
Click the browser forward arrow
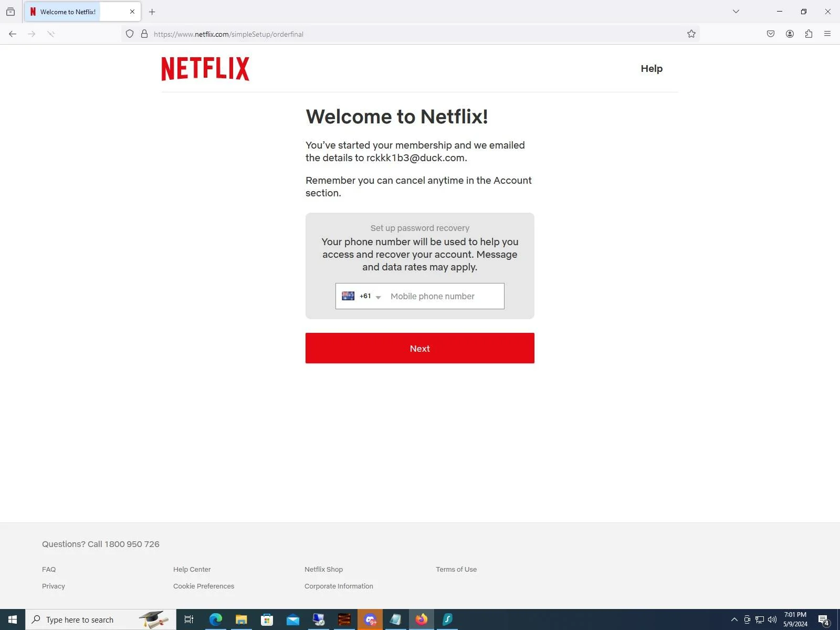point(31,34)
